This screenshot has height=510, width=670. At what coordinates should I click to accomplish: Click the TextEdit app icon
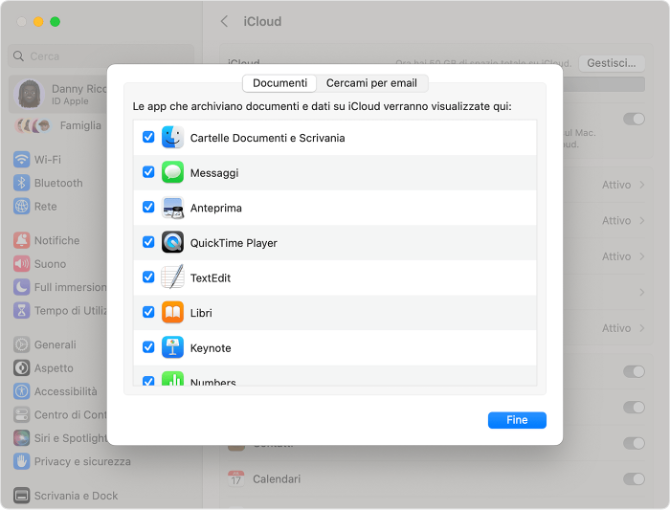173,278
